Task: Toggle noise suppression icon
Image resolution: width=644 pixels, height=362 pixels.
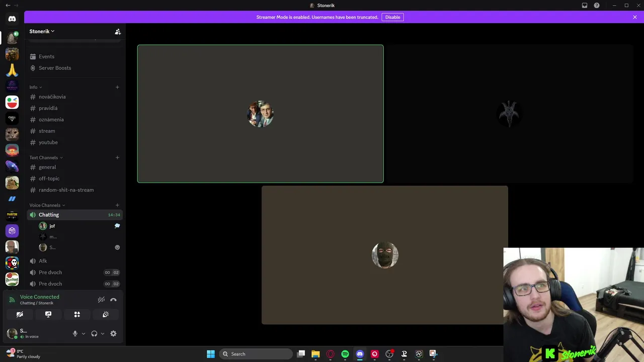Action: click(101, 300)
